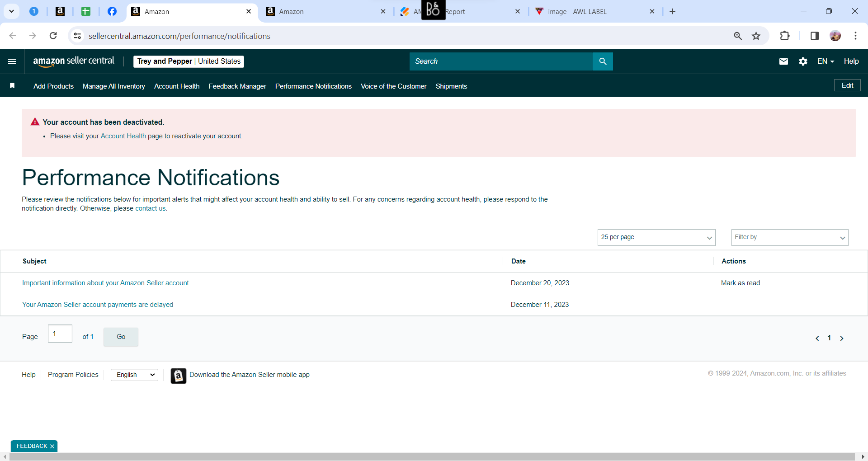Open the green plus pinned tab
The image size is (868, 461).
coord(86,11)
